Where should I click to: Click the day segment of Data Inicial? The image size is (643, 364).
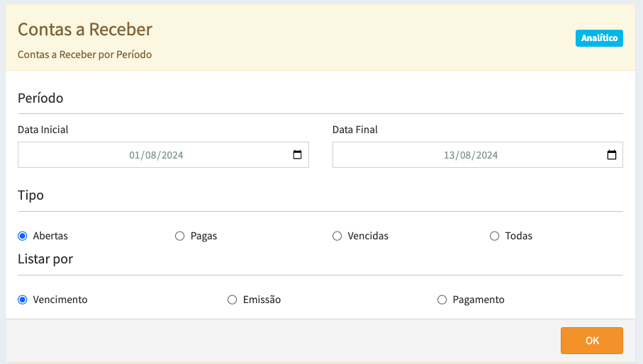click(135, 155)
